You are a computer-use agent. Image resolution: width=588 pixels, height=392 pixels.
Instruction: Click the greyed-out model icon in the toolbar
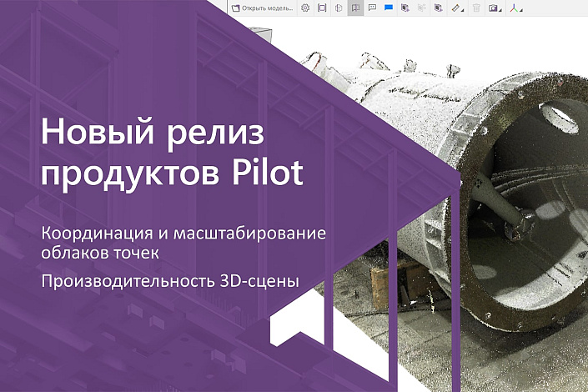420,8
